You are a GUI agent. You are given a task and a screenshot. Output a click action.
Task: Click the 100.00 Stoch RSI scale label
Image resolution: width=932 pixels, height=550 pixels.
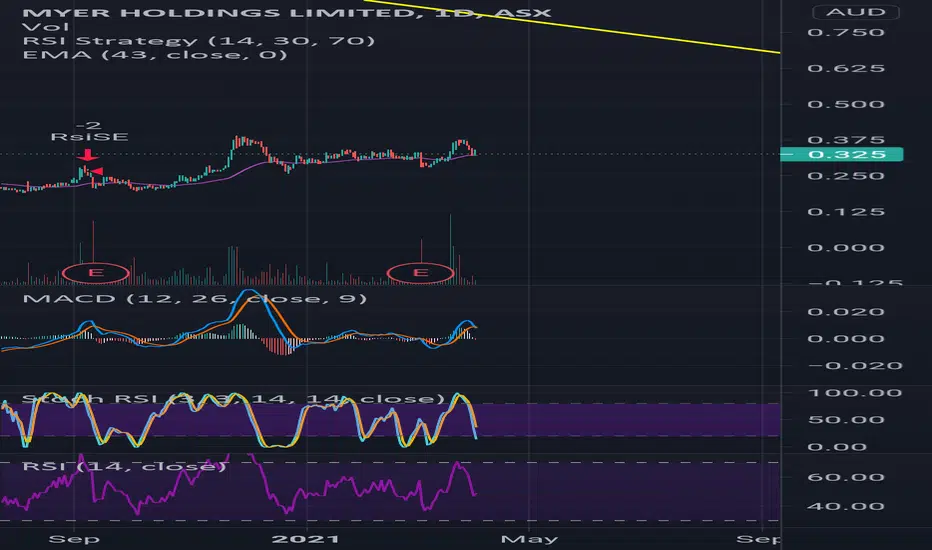[x=855, y=393]
